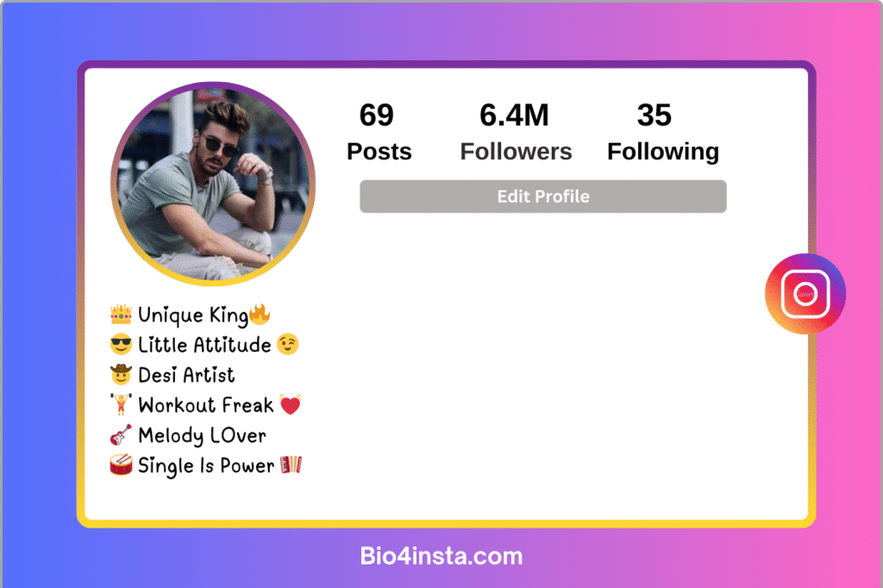Select the Desi Artist bio text

186,375
